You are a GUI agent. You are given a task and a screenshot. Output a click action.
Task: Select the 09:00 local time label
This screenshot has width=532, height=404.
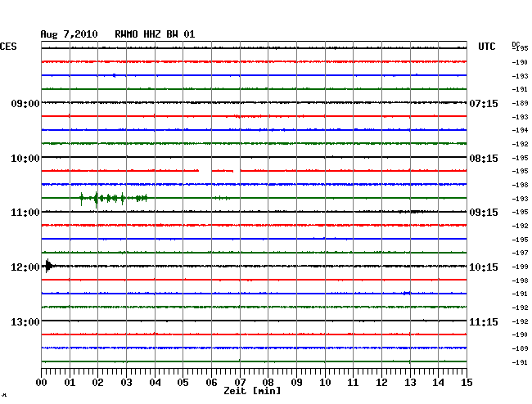click(25, 103)
